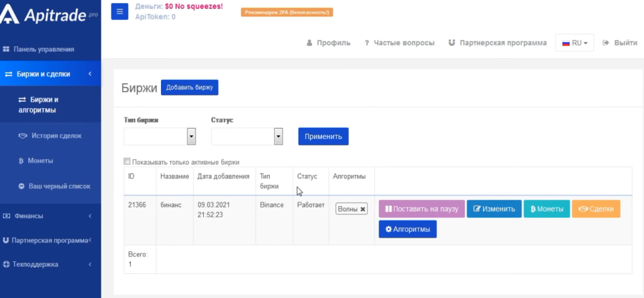Click the Изменить edit button
644x298 pixels.
click(x=494, y=209)
